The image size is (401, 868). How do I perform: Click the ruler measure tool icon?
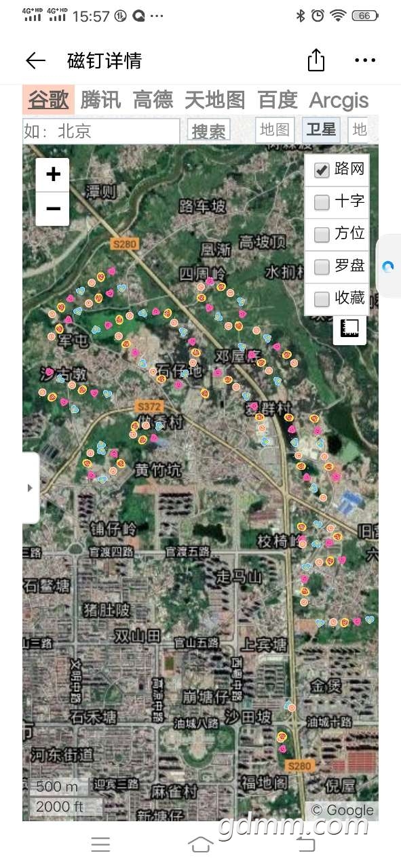pyautogui.click(x=350, y=329)
